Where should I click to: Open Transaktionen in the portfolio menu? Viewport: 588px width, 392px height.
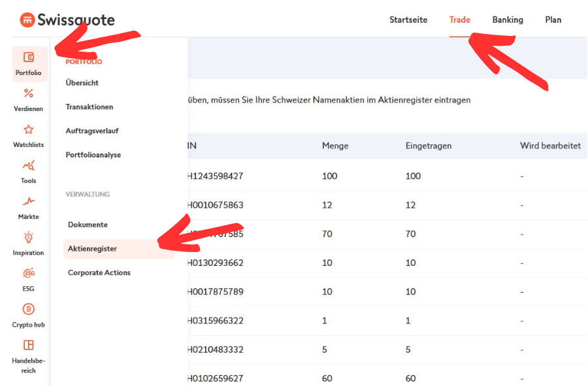click(x=90, y=107)
